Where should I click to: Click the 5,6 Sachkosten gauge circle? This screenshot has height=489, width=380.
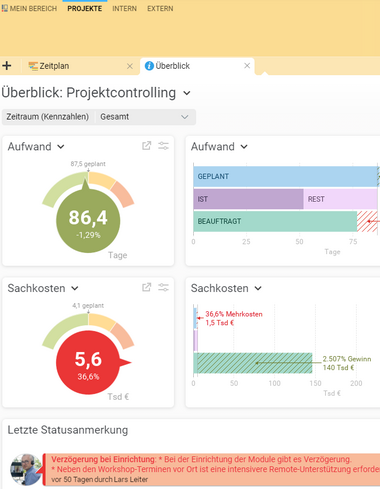(x=88, y=363)
